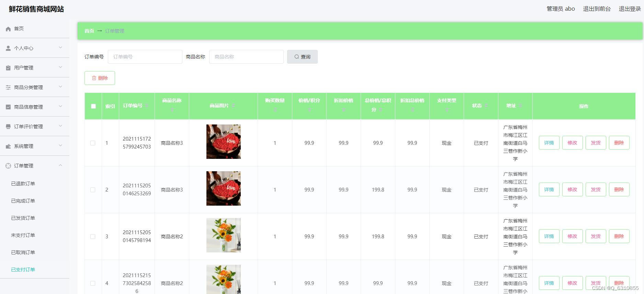This screenshot has width=644, height=294.
Task: Click the home icon beside 首页
Action: pyautogui.click(x=8, y=29)
